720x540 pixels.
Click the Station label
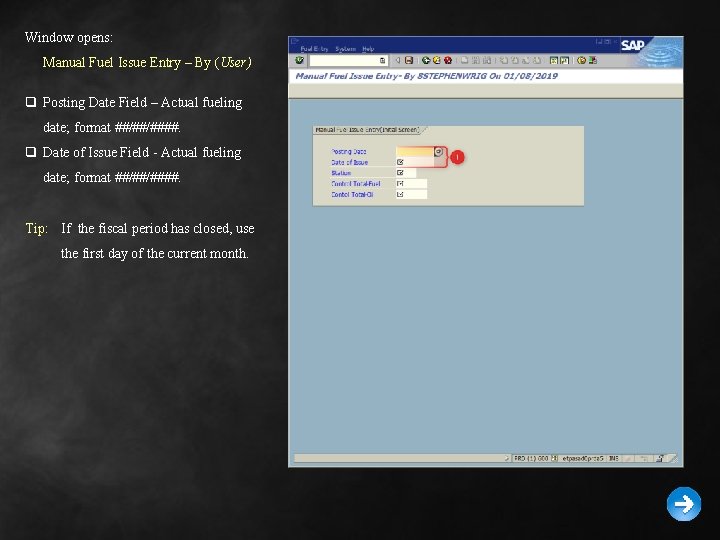pos(341,173)
